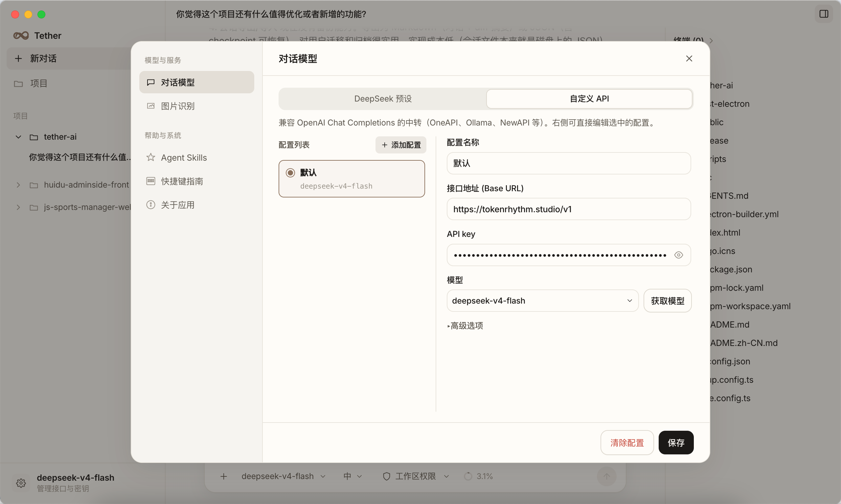
Task: Expand the huidu-adminside-front project
Action: point(18,185)
